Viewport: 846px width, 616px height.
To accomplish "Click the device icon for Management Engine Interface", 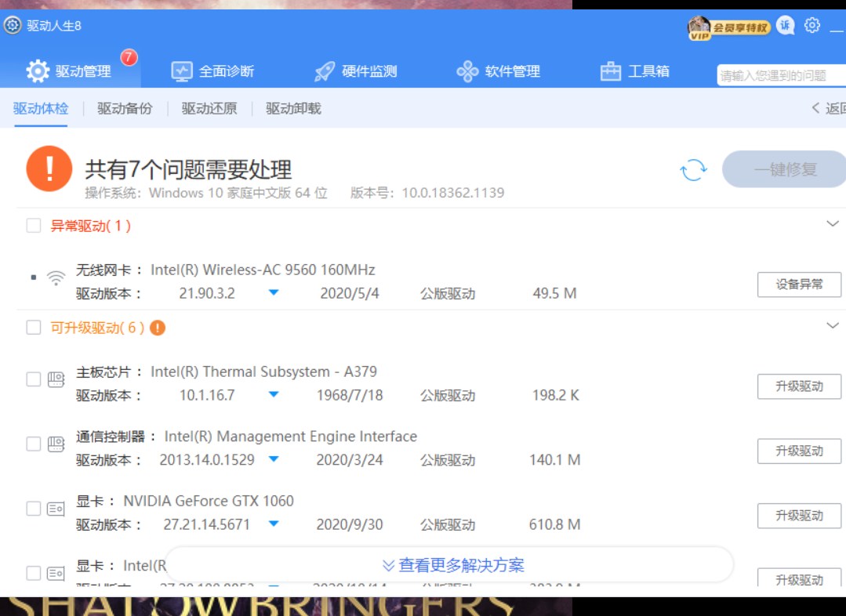I will click(x=56, y=444).
